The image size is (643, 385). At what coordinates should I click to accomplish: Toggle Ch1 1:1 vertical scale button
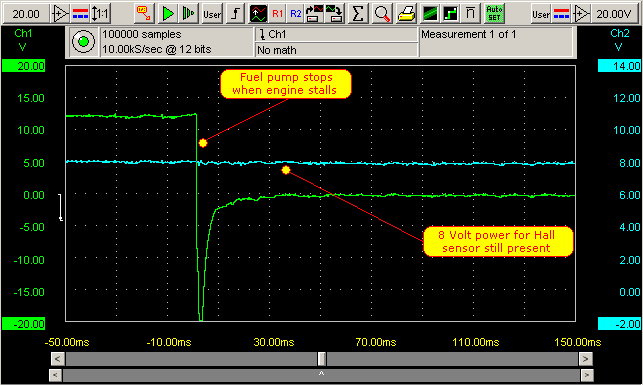pos(100,14)
